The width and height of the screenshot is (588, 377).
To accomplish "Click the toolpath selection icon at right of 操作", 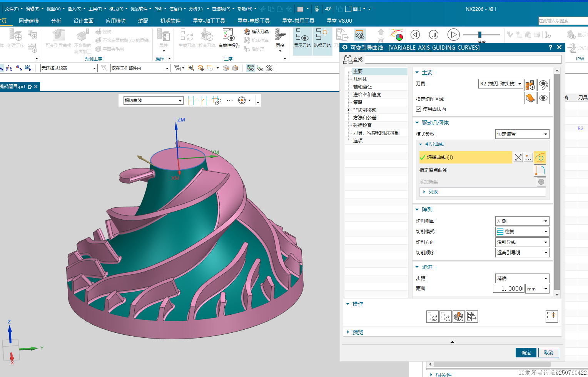I will [552, 316].
